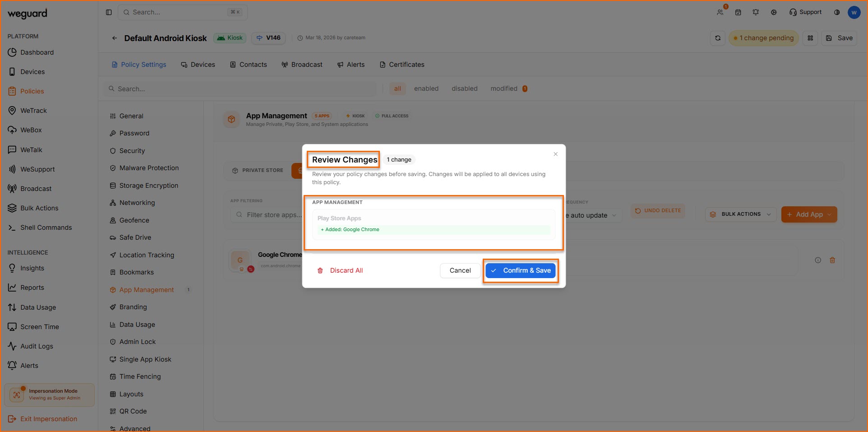The image size is (868, 432).
Task: Open the Add App dropdown
Action: 809,214
